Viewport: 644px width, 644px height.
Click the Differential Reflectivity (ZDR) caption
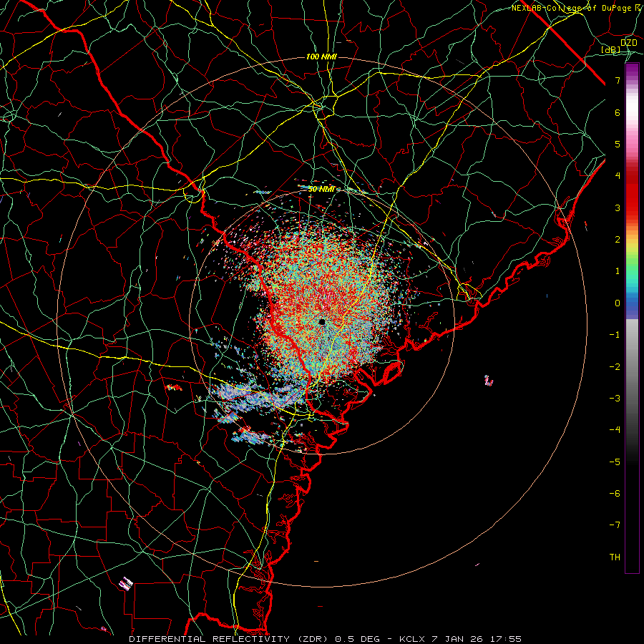coord(230,639)
